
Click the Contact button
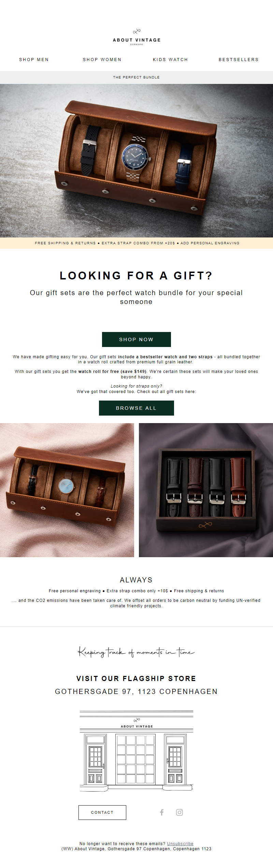[102, 812]
